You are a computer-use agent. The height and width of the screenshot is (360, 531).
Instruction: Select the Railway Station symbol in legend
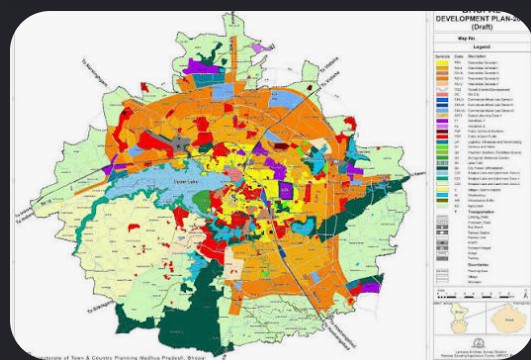pyautogui.click(x=442, y=233)
